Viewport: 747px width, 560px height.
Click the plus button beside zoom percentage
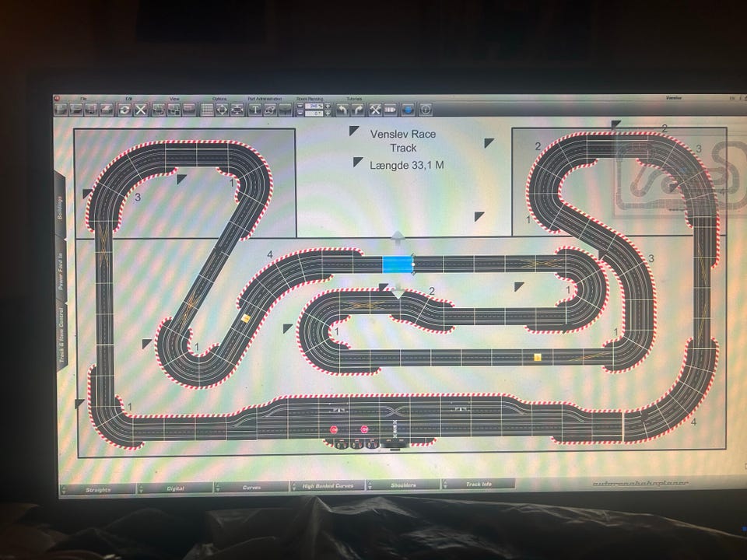[x=328, y=106]
